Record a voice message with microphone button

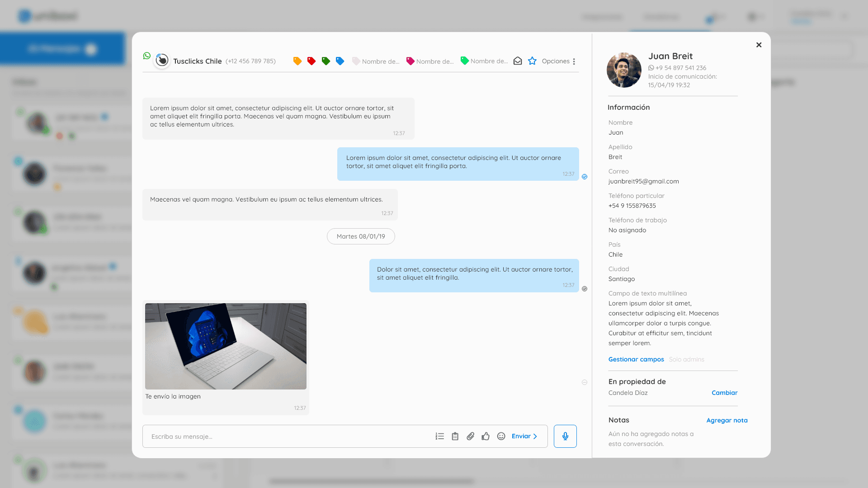click(565, 436)
